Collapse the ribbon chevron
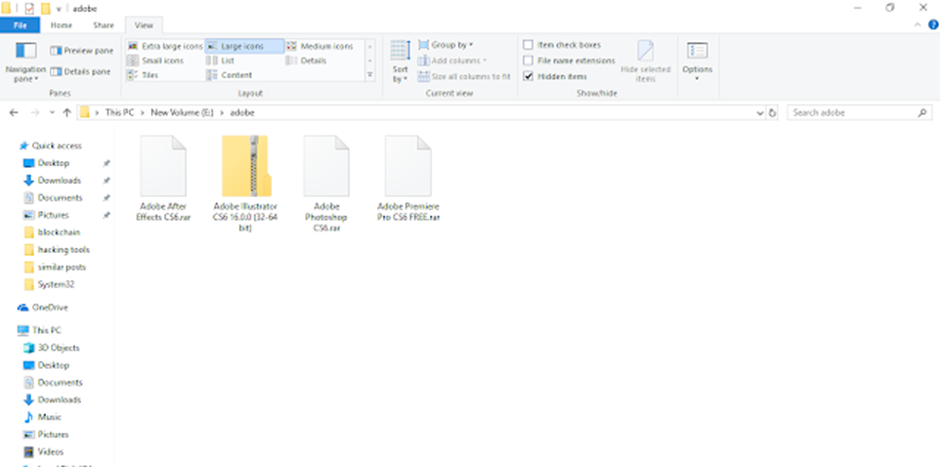The image size is (940, 467). 918,25
